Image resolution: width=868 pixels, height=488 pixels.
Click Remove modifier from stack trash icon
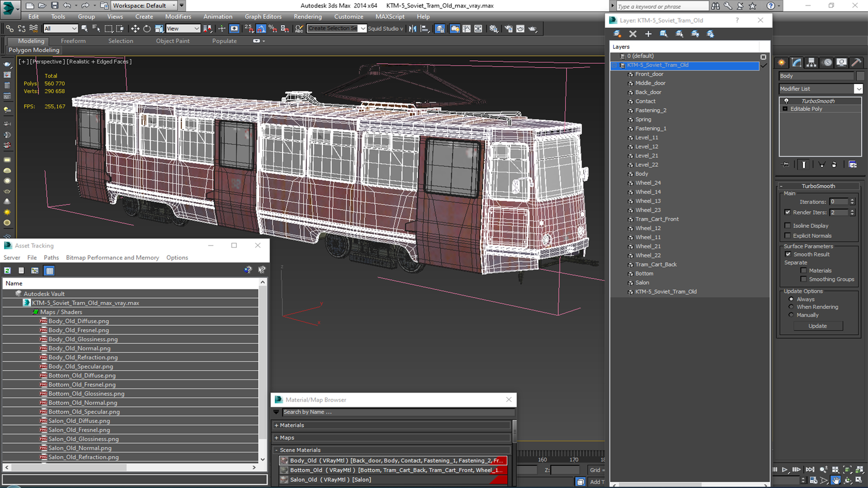pos(834,164)
